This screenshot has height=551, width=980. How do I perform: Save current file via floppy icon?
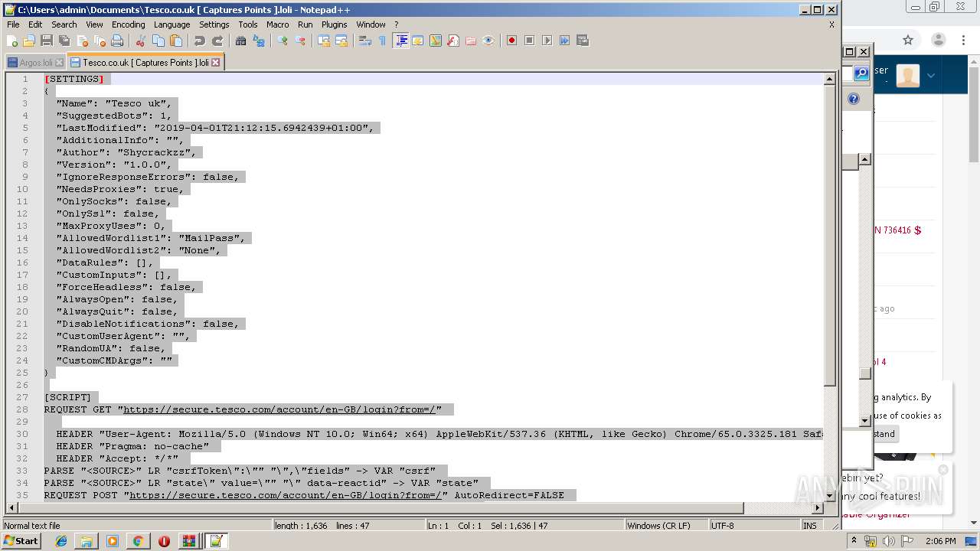click(x=47, y=41)
